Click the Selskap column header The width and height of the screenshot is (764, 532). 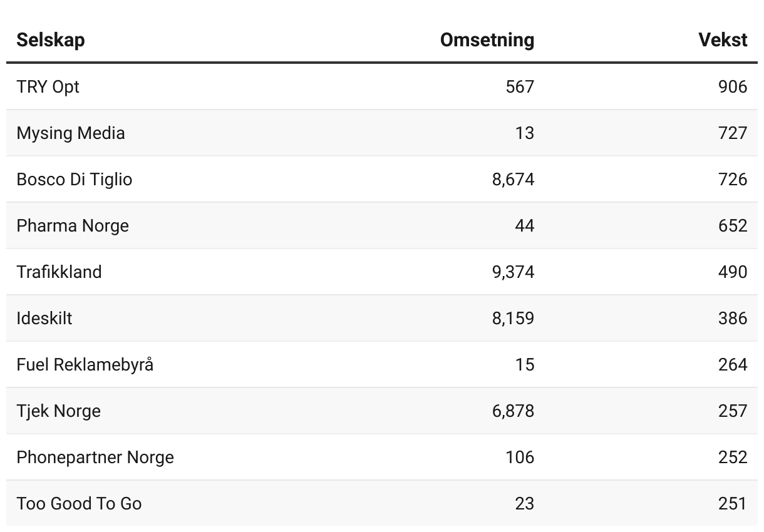coord(51,40)
